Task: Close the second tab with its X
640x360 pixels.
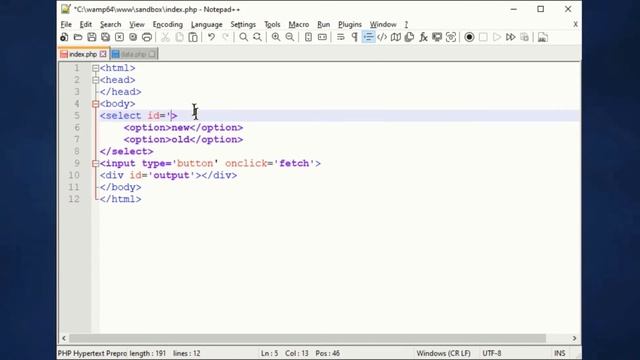Action: [x=152, y=54]
